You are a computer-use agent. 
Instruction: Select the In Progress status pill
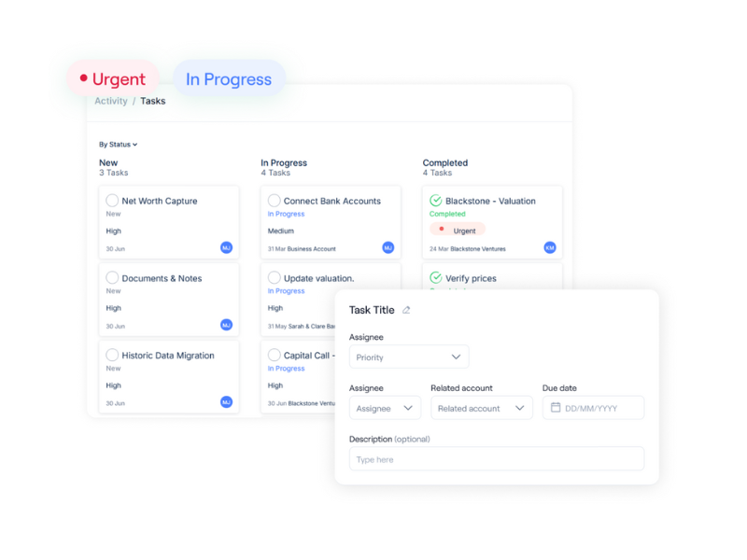[x=229, y=79]
